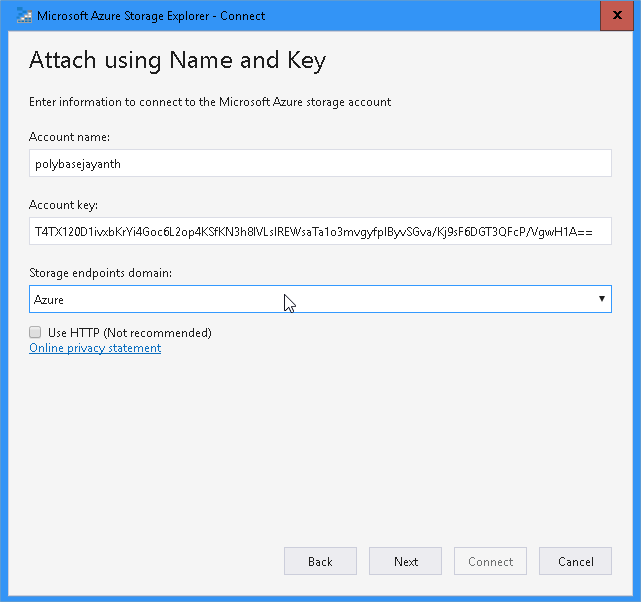The height and width of the screenshot is (602, 641).
Task: Click the Account name label
Action: 69,137
